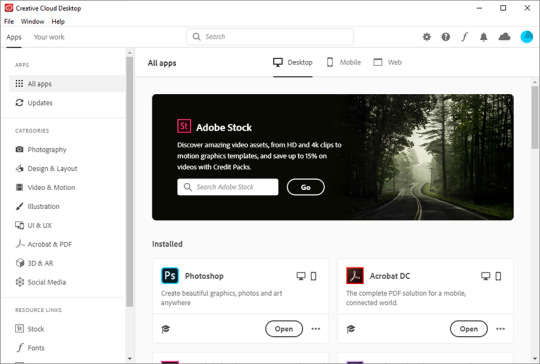Open the Window menu

point(32,21)
